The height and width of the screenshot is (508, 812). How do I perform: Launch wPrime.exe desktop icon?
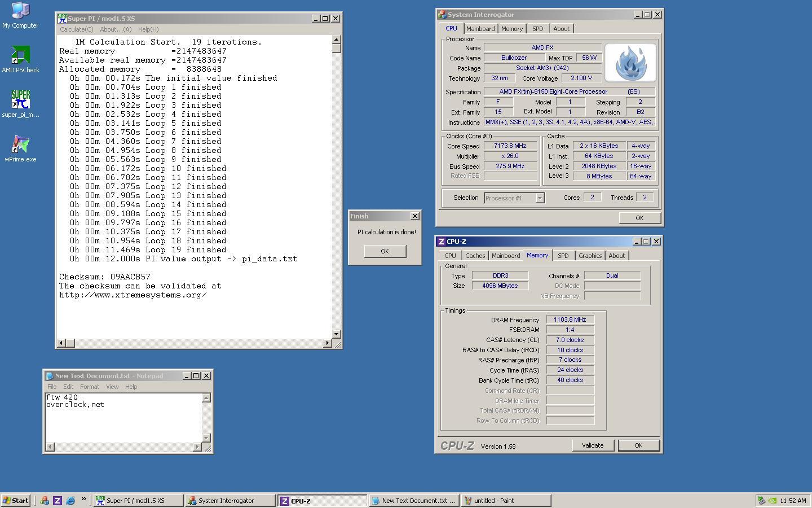tap(20, 148)
